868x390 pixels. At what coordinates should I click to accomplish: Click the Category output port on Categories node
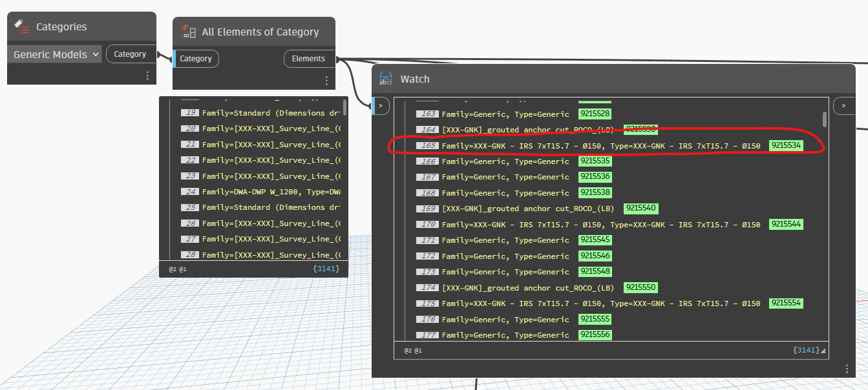[131, 54]
